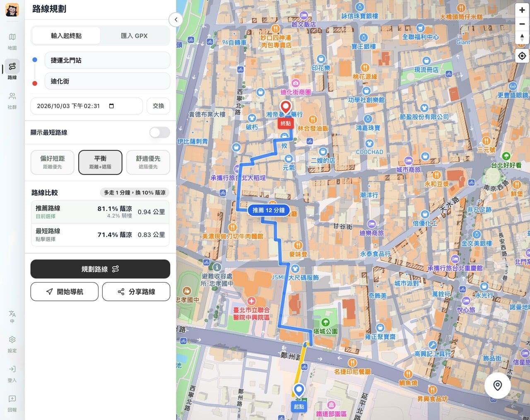
Task: Select 偏好短距 routing preference
Action: 53,162
